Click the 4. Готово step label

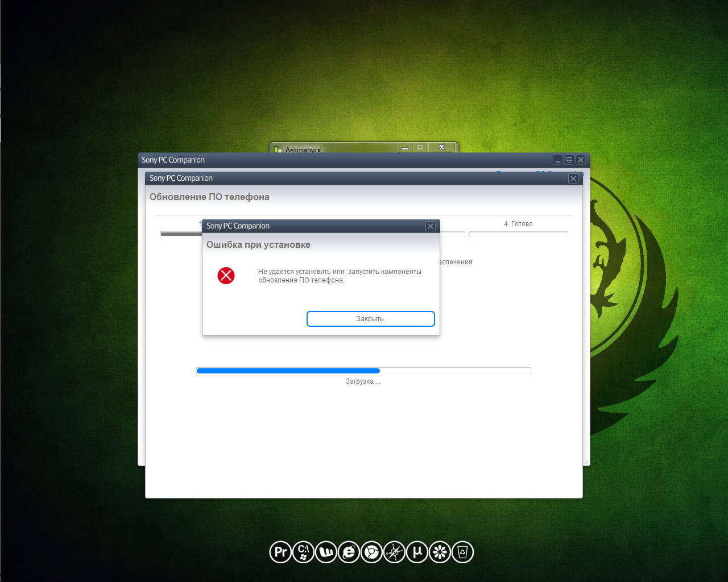coord(518,224)
